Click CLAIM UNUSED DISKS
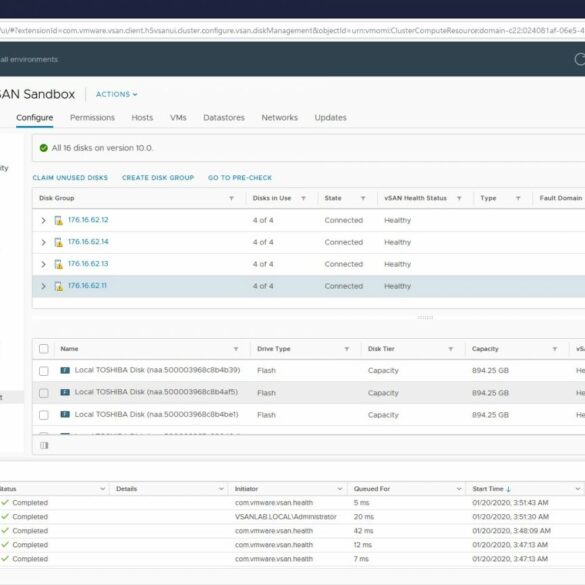The width and height of the screenshot is (585, 585). [x=70, y=178]
